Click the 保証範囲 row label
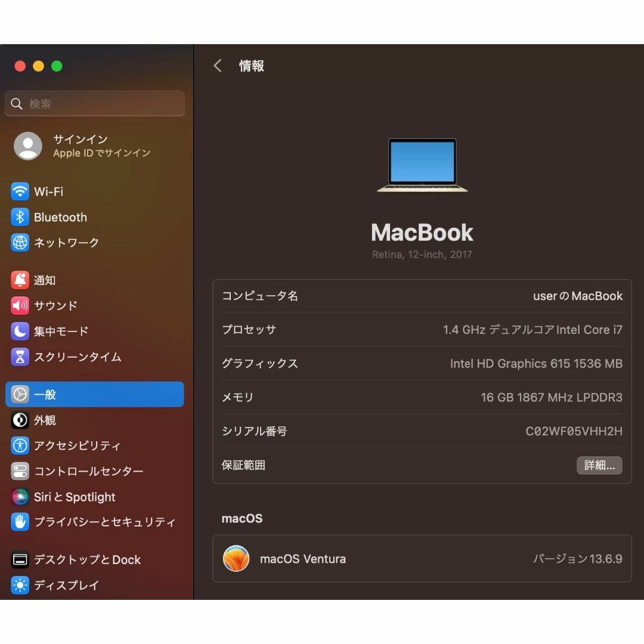This screenshot has height=644, width=644. tap(243, 465)
